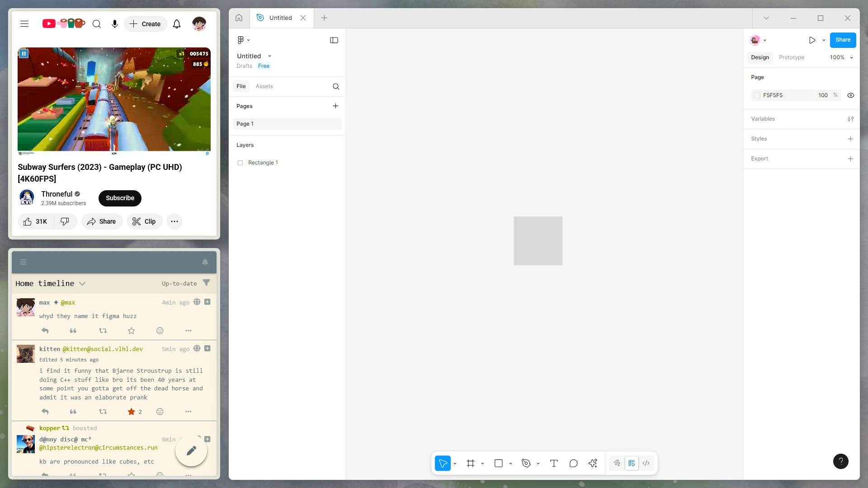The image size is (868, 488).
Task: Toggle page background visibility eye icon
Action: click(x=850, y=95)
